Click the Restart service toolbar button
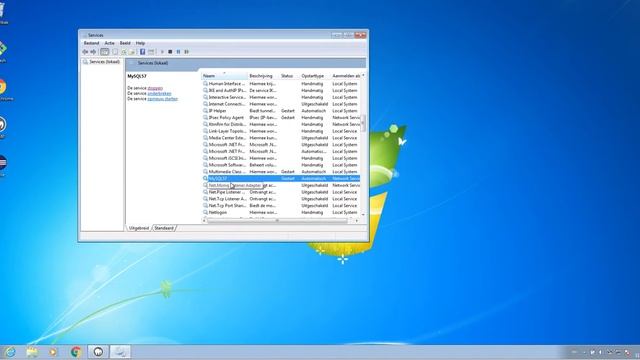 [187, 52]
